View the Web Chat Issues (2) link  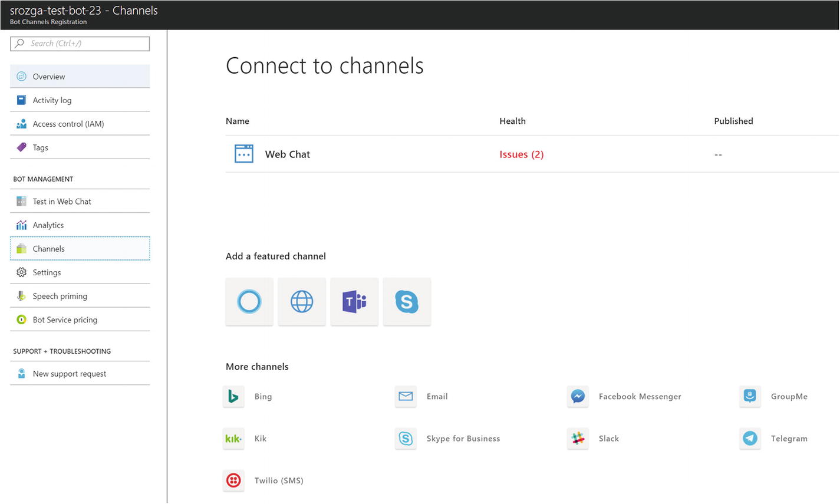point(521,154)
